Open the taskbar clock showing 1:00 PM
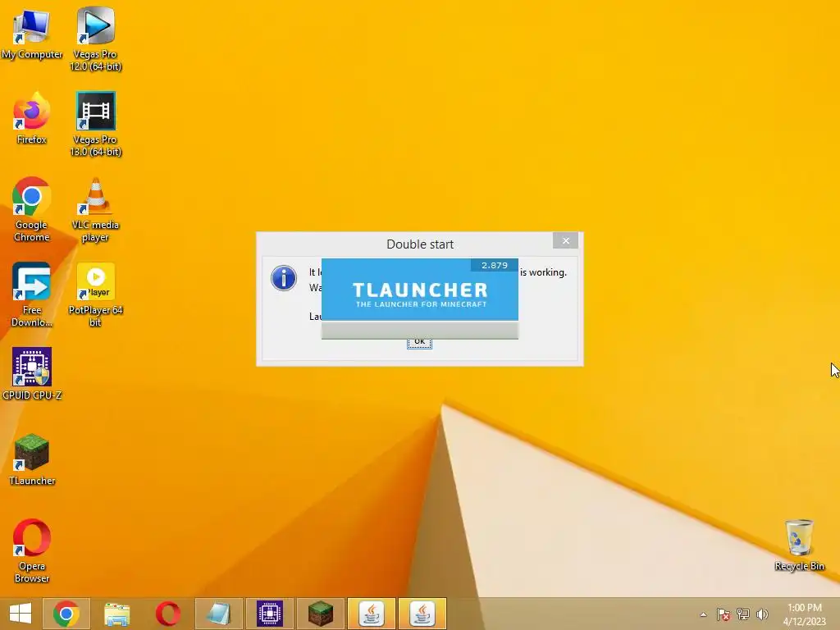This screenshot has height=630, width=840. (x=804, y=614)
